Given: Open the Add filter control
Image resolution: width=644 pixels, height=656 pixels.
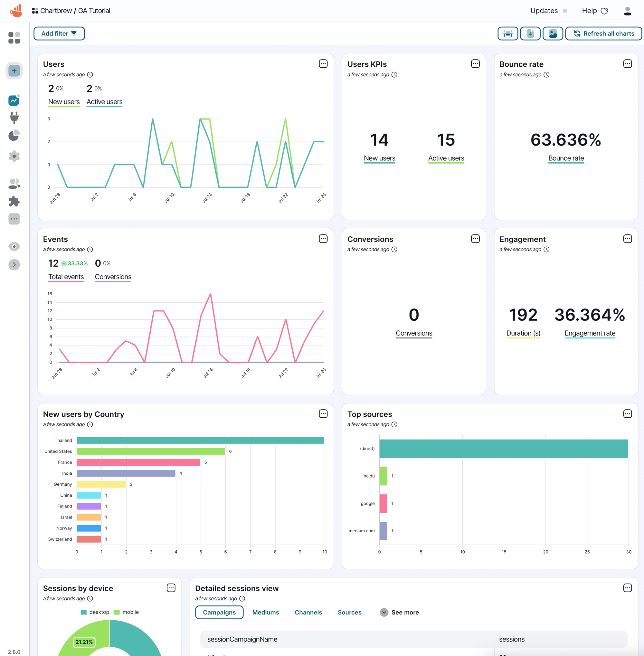Looking at the screenshot, I should (x=59, y=33).
